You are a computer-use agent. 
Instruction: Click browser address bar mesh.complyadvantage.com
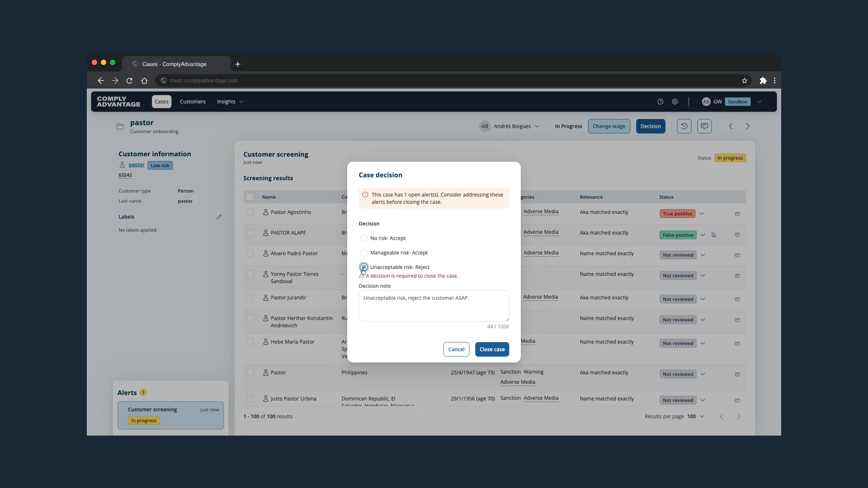tap(452, 80)
